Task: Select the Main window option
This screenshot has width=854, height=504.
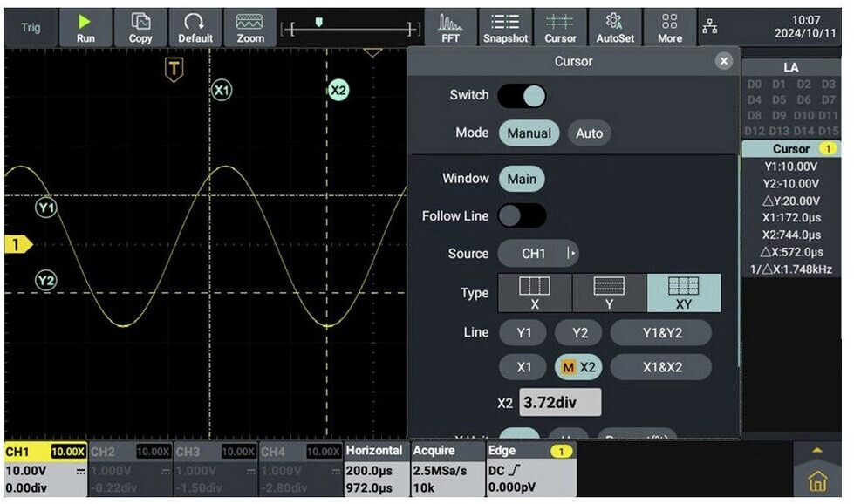Action: (x=522, y=179)
